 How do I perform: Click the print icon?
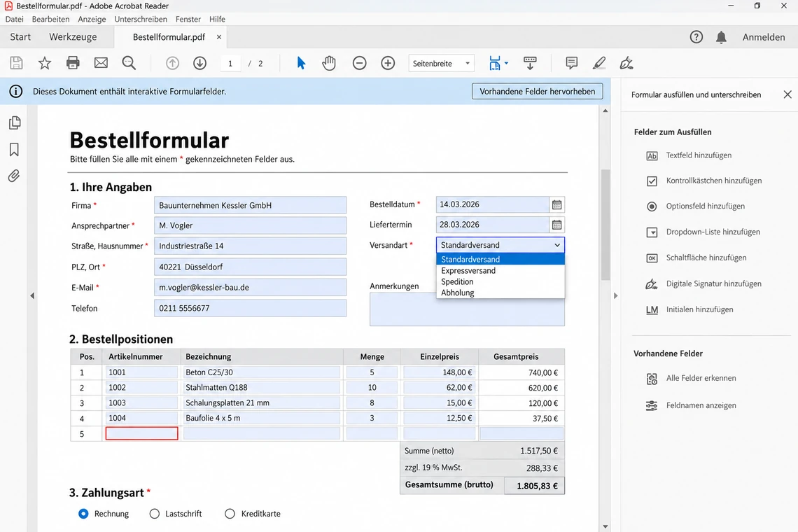click(73, 63)
